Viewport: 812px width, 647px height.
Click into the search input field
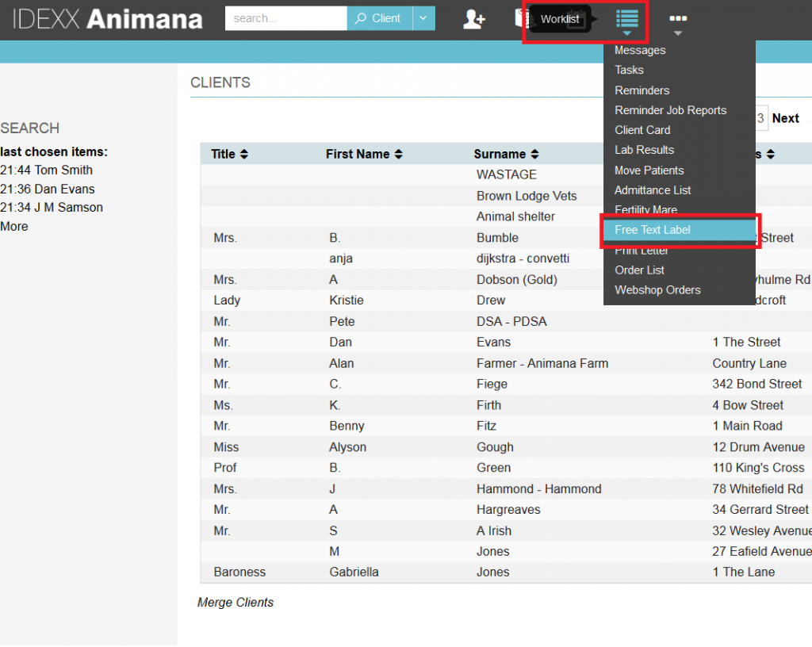[285, 18]
